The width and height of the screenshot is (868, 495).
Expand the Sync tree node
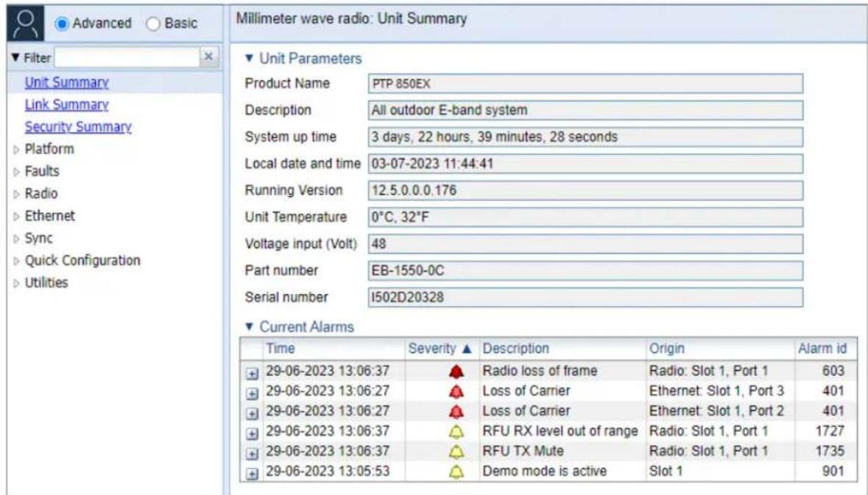pyautogui.click(x=16, y=239)
